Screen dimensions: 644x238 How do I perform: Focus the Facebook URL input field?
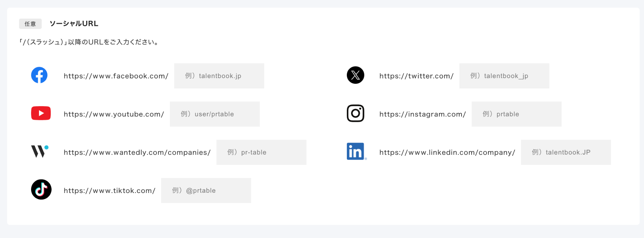[x=219, y=76]
